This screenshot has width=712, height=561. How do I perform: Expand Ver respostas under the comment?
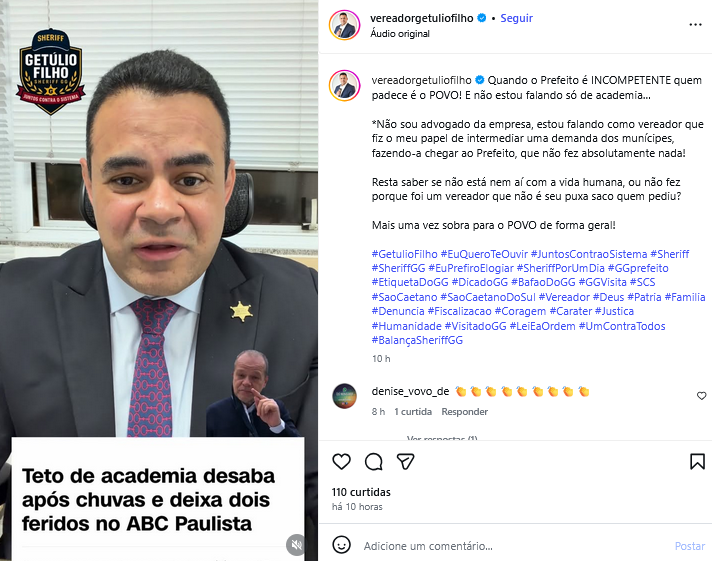[x=441, y=438]
